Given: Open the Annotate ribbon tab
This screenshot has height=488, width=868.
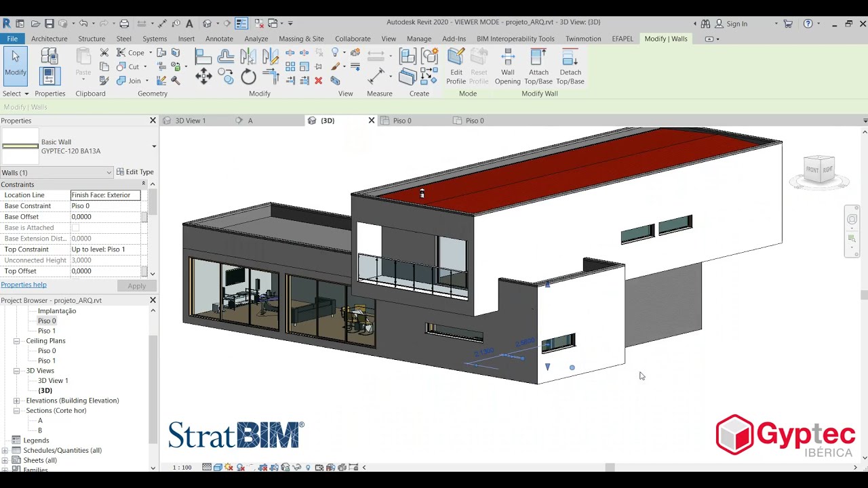Looking at the screenshot, I should click(x=219, y=39).
